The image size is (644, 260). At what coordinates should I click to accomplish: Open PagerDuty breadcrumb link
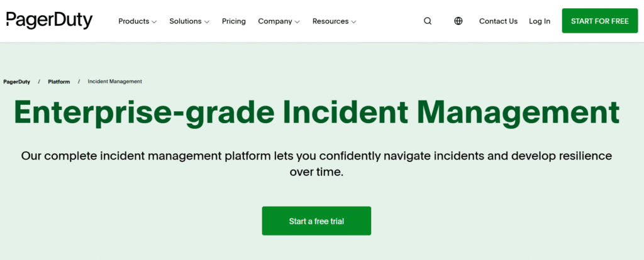pyautogui.click(x=17, y=82)
